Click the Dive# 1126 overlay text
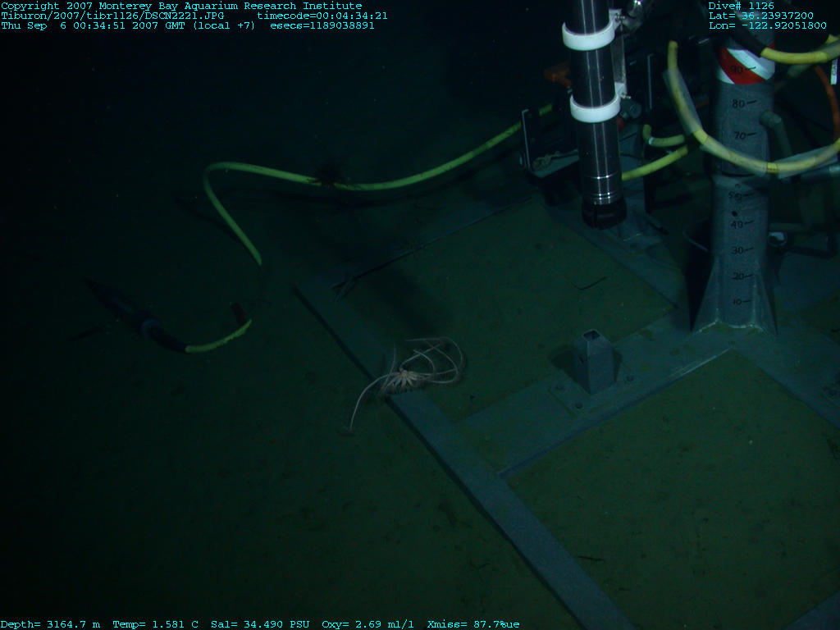 [741, 6]
